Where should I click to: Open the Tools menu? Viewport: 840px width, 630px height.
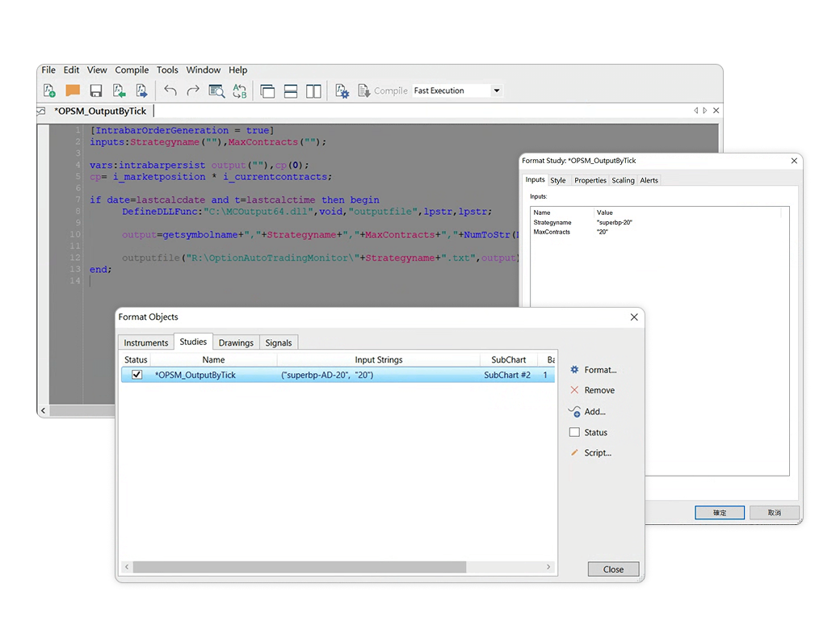[x=167, y=70]
